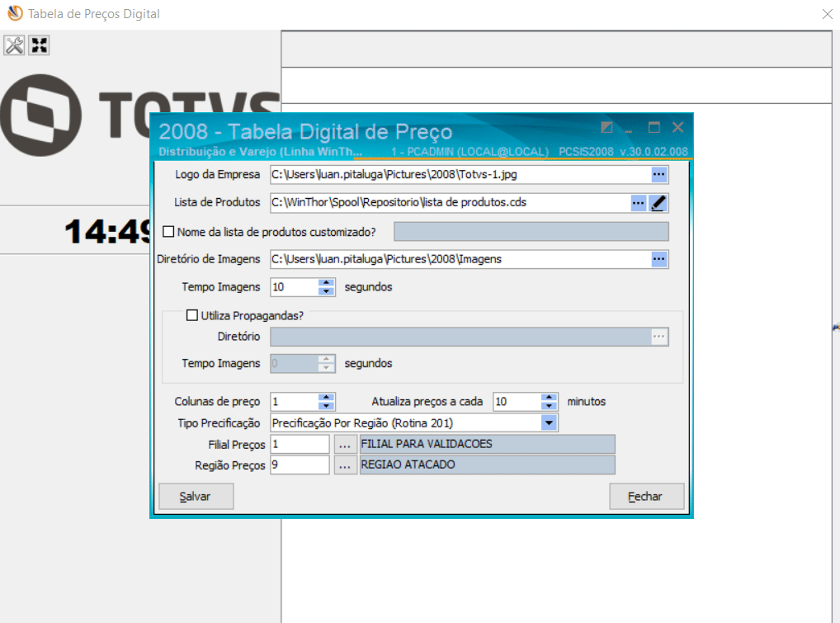840x623 pixels.
Task: Decrease Colunas de preço value
Action: (326, 406)
